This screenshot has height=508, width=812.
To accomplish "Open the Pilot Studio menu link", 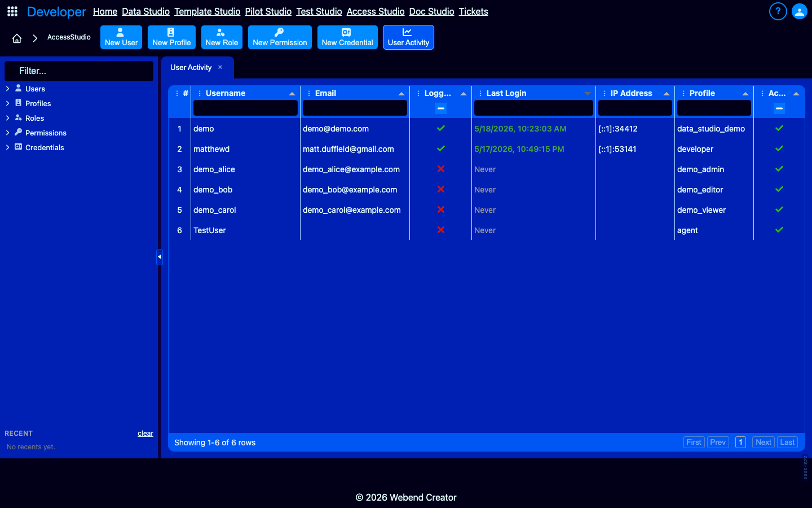I will tap(268, 11).
